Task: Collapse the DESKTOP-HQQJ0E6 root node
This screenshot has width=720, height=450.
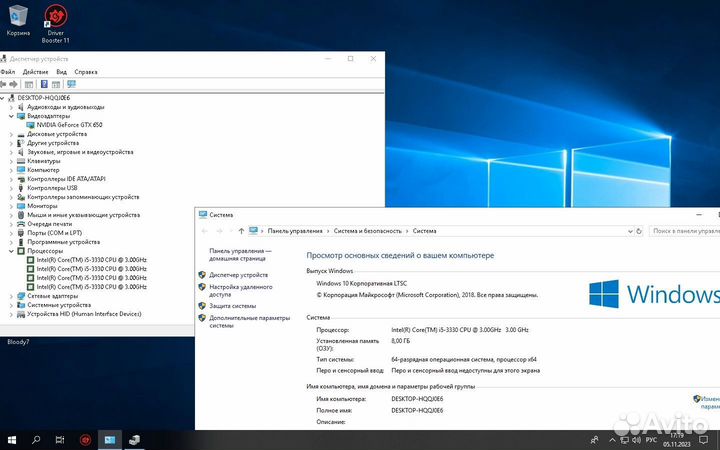Action: (x=3, y=98)
